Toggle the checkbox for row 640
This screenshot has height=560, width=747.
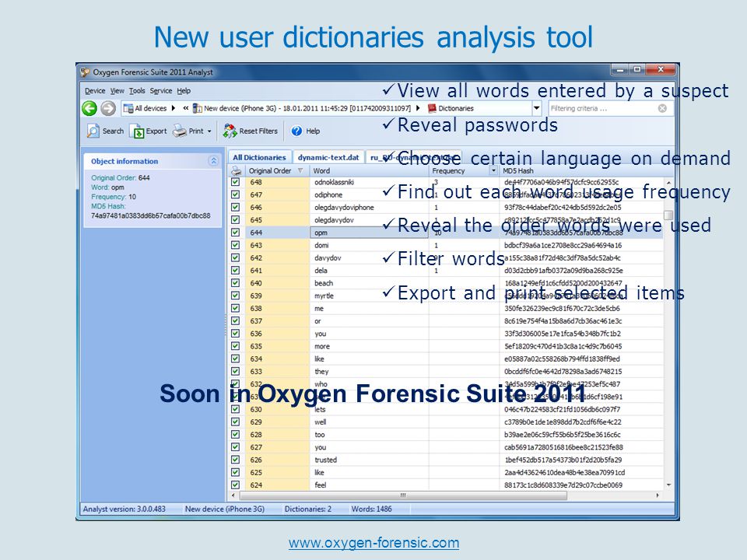click(x=235, y=283)
